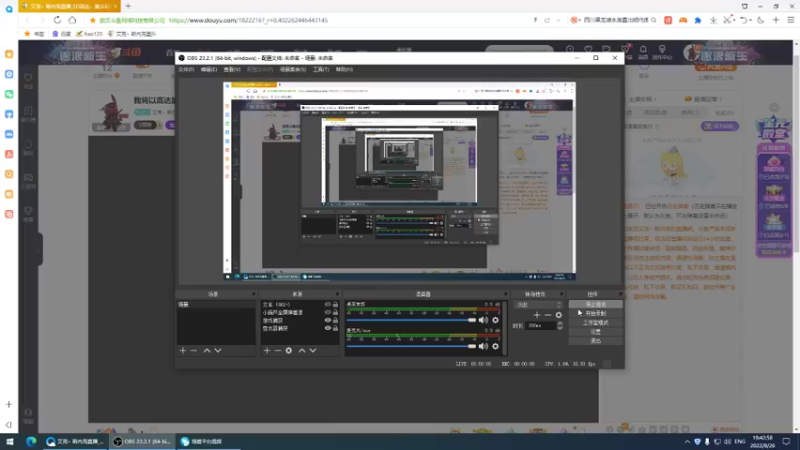Click microphone/Aux volume slider
Viewport: 800px width, 450px height.
(411, 346)
